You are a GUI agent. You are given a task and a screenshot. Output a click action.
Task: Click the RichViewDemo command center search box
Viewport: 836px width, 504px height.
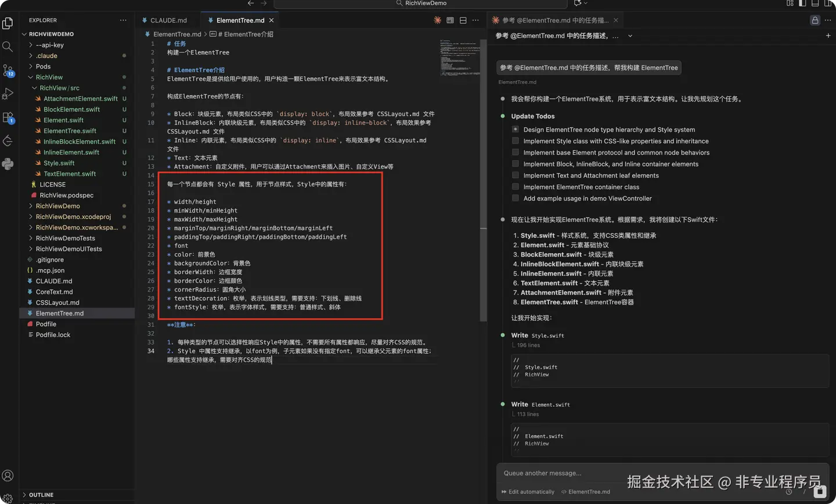click(420, 3)
